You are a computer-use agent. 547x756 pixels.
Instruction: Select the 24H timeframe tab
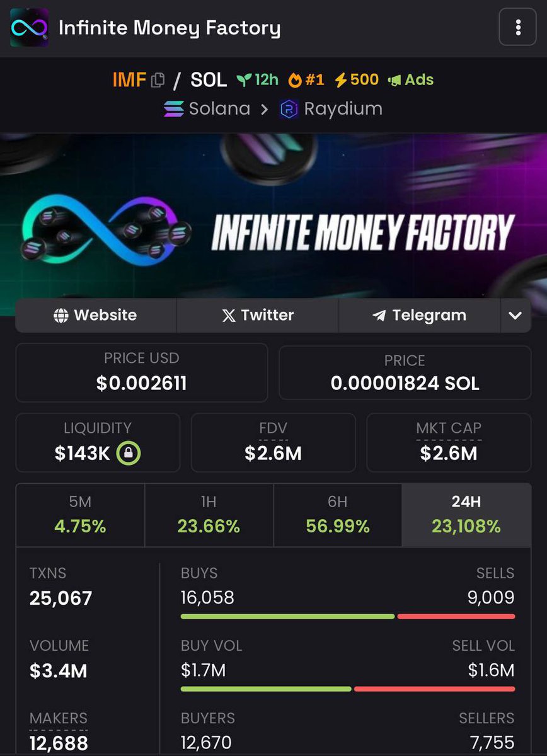[x=466, y=515]
